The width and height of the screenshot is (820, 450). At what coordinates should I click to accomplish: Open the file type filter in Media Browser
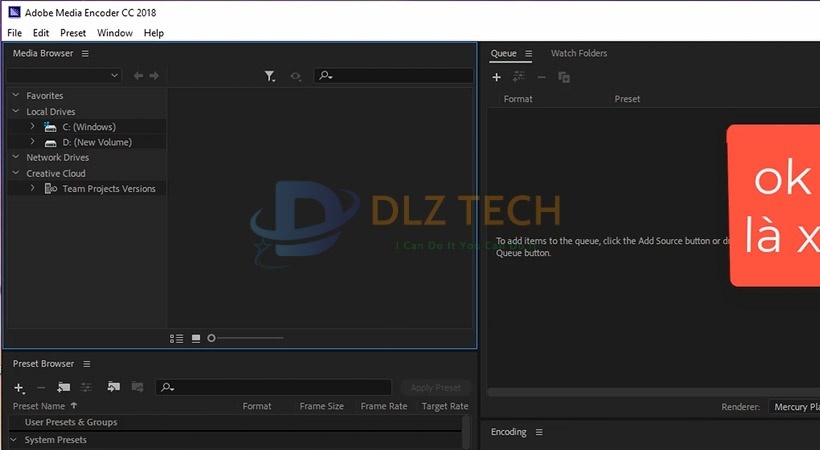(x=270, y=76)
